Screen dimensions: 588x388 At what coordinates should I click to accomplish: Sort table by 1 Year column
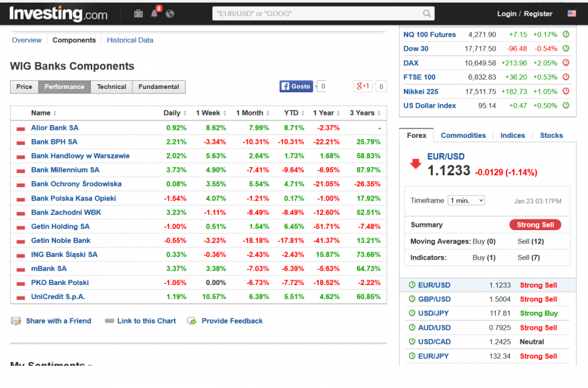[x=326, y=112]
